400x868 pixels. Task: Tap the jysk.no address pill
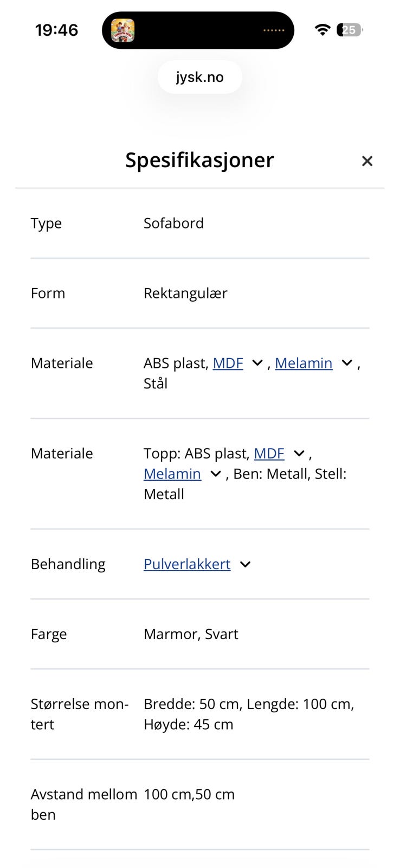pos(199,77)
